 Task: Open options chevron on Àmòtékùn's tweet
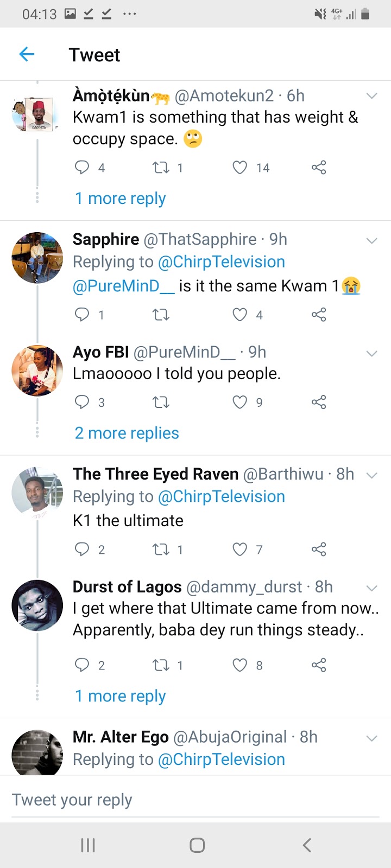(x=372, y=96)
